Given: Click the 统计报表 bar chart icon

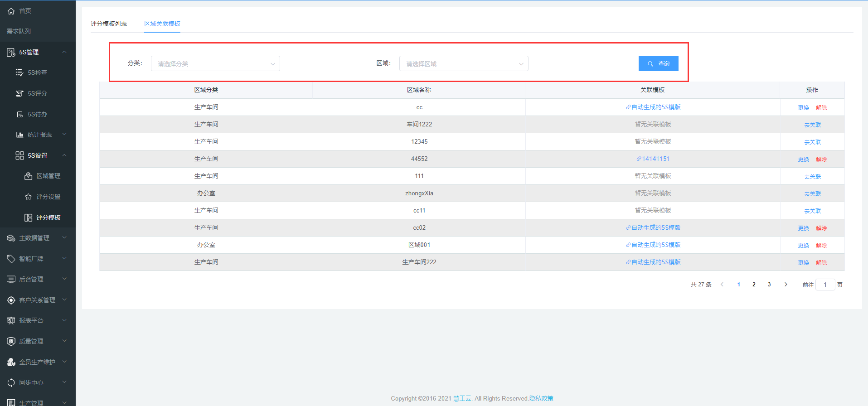Looking at the screenshot, I should point(19,135).
